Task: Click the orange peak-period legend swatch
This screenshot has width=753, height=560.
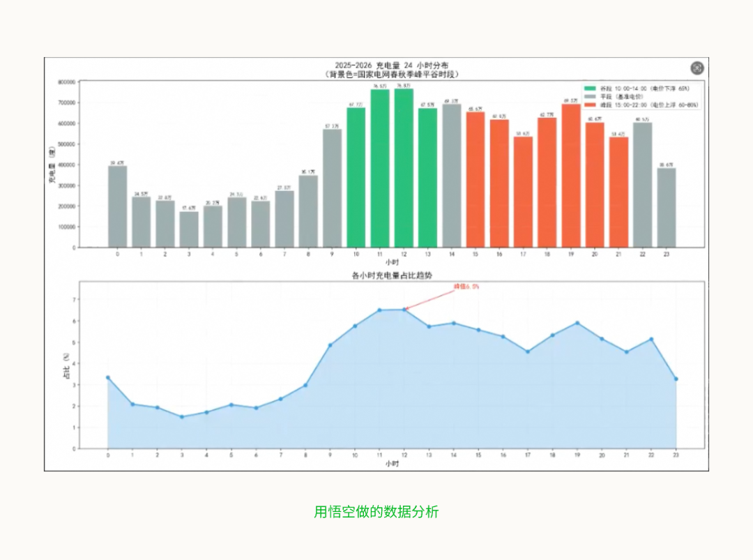Action: pyautogui.click(x=591, y=105)
